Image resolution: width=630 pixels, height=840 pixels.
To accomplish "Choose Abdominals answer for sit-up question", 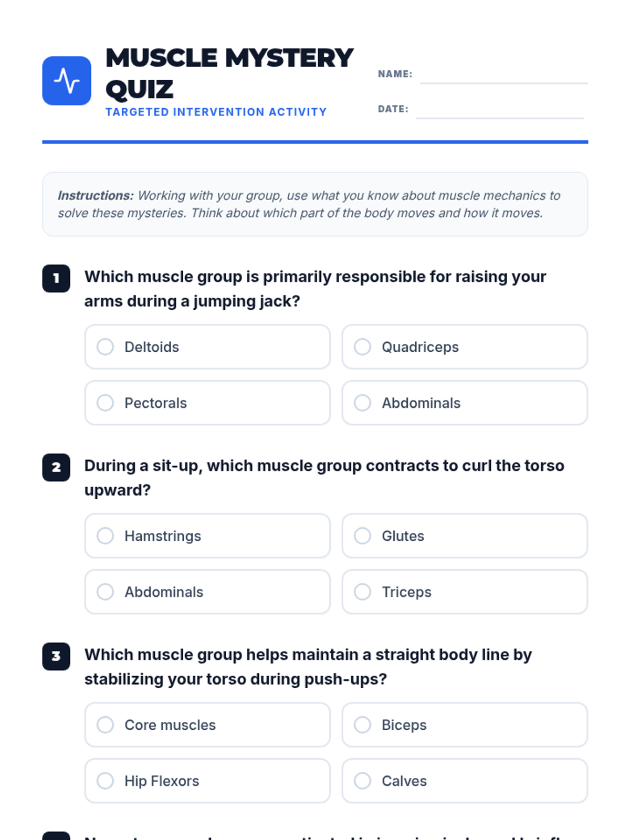I will (x=207, y=592).
